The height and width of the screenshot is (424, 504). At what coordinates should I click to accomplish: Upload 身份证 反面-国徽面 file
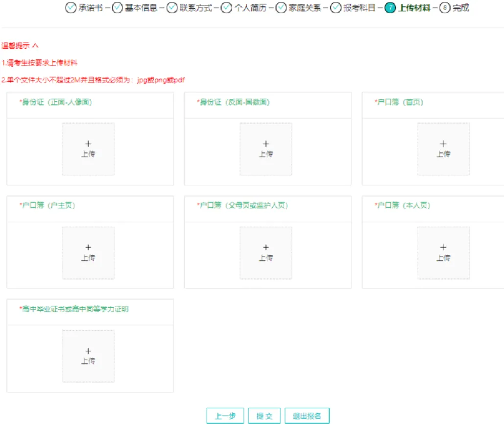[266, 149]
